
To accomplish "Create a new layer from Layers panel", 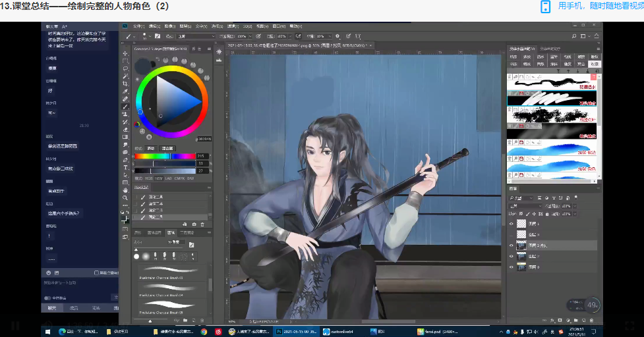I will (x=583, y=320).
